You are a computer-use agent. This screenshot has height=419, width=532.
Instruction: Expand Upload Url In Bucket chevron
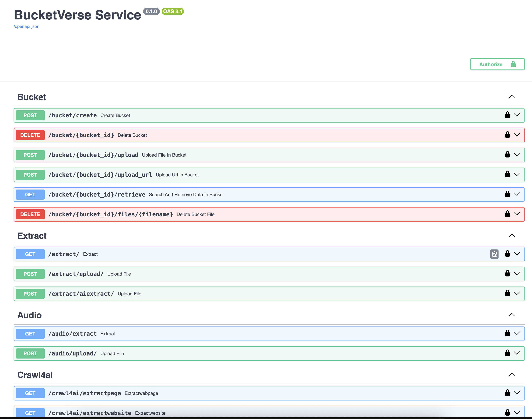(x=517, y=174)
